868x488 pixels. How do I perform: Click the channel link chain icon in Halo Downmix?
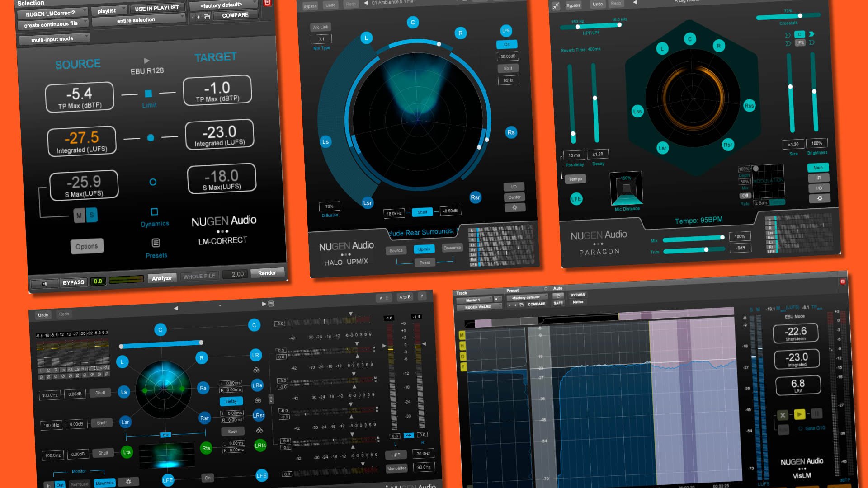coord(270,400)
